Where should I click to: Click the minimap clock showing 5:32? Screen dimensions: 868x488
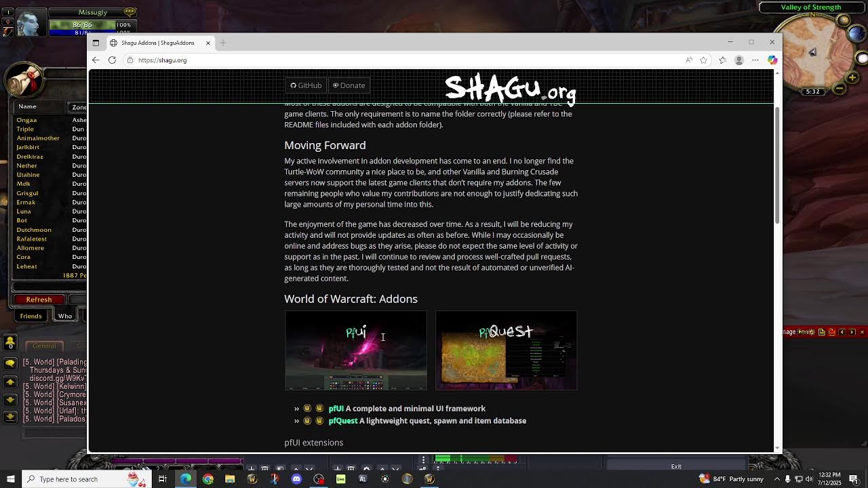pos(812,91)
